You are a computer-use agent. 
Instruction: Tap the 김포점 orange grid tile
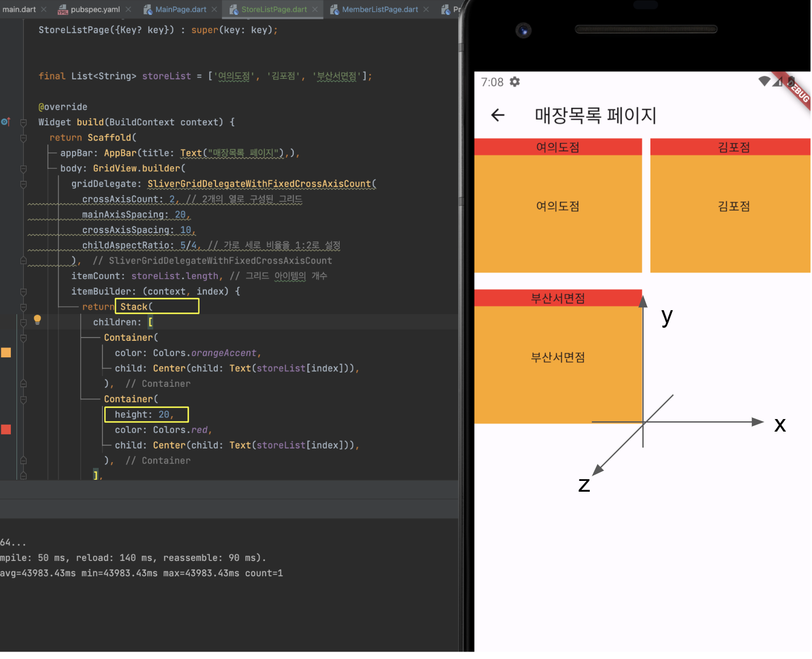pos(730,214)
